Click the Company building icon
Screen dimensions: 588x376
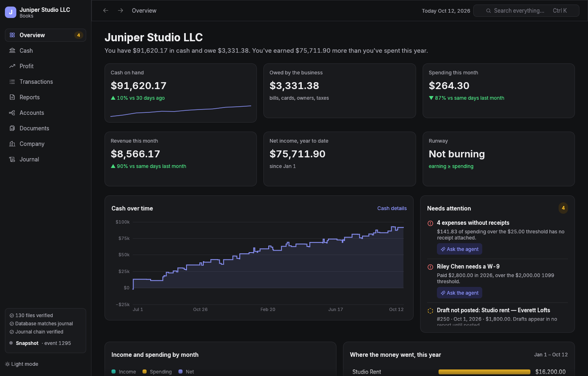click(12, 144)
